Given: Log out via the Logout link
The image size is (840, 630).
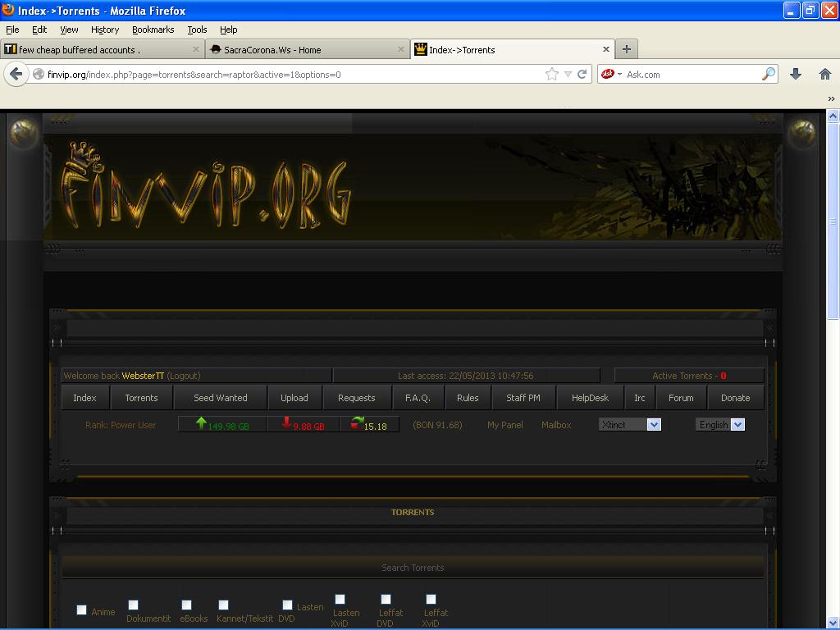Looking at the screenshot, I should coord(184,376).
